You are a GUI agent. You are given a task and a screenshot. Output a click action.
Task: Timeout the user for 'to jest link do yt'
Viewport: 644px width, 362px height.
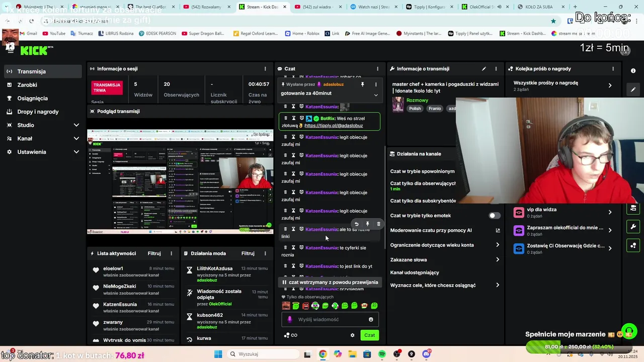click(x=293, y=266)
